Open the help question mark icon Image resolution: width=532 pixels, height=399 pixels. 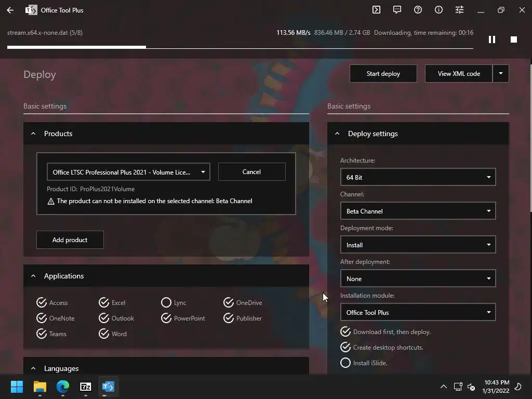coord(418,10)
